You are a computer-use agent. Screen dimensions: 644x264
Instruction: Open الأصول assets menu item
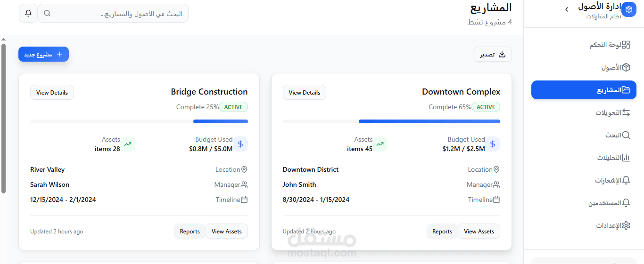pyautogui.click(x=584, y=67)
